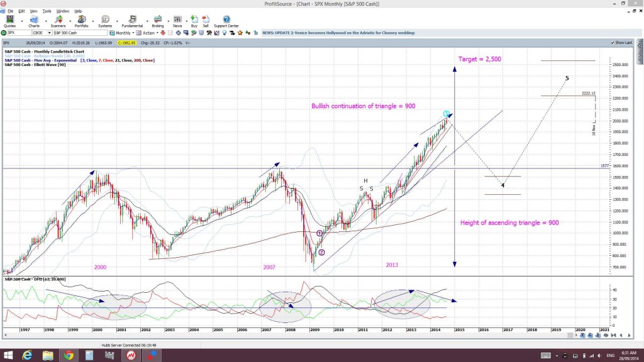Open the Tools menu
The height and width of the screenshot is (362, 644).
coord(47,11)
